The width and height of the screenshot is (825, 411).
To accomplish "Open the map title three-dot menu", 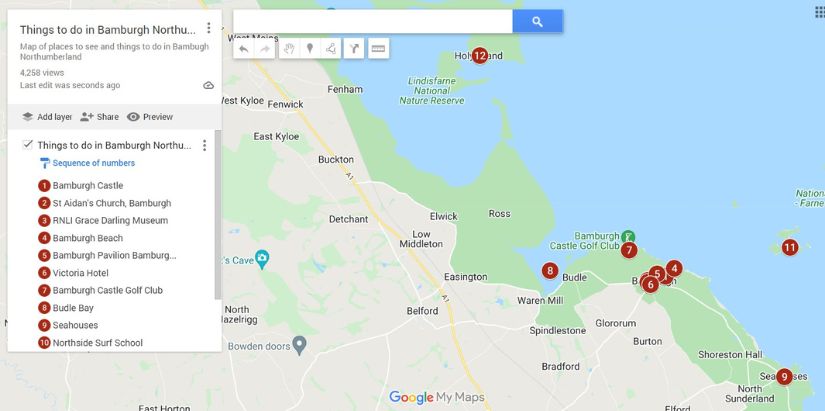I will tap(209, 28).
